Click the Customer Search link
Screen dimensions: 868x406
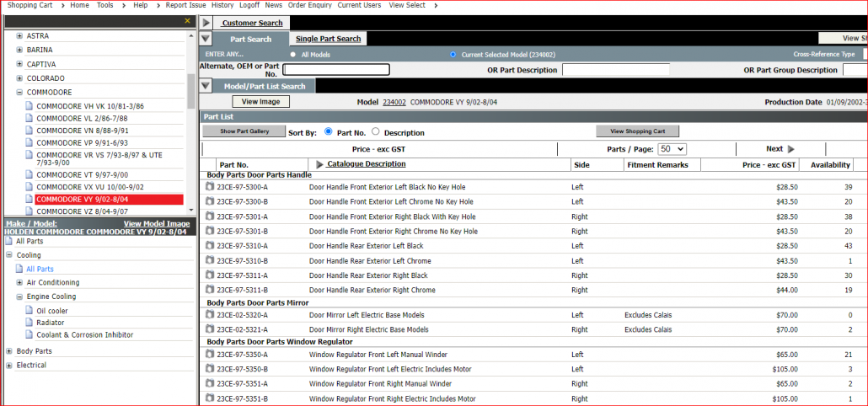(x=253, y=24)
